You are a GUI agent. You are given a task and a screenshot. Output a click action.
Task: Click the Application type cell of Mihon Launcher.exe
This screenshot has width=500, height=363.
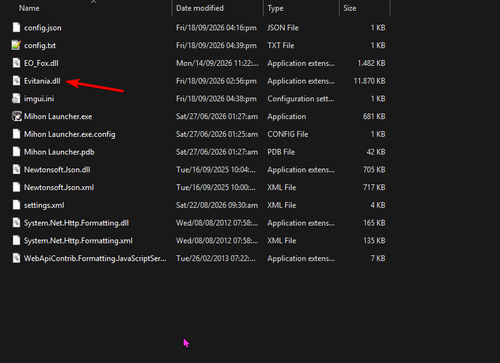287,116
